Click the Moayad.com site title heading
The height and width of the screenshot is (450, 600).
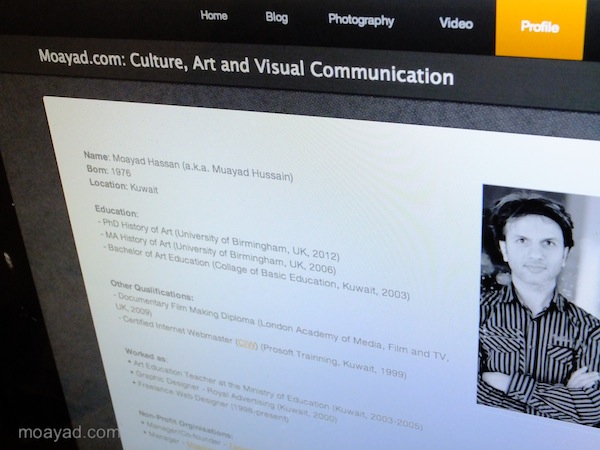point(246,67)
